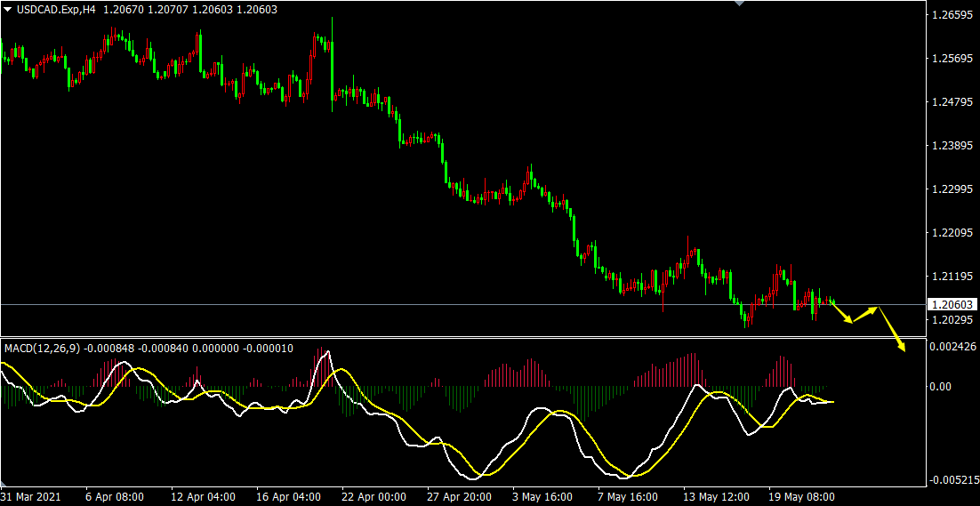
Task: Click the current price tag 1.20603
Action: click(952, 304)
